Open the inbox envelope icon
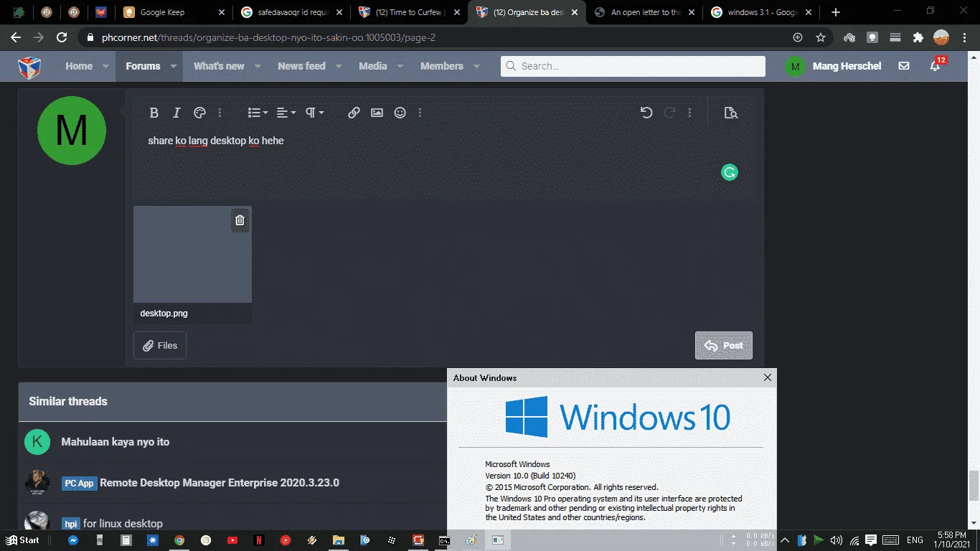980x551 pixels. [904, 66]
